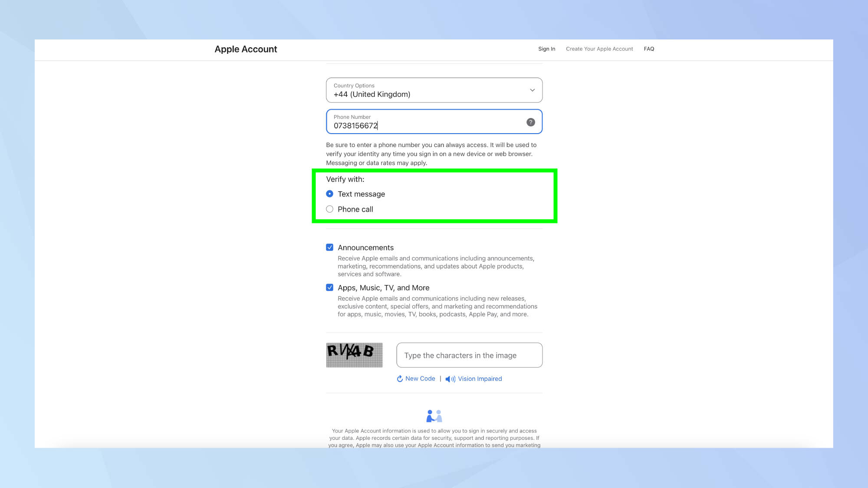Click the characters input field for captcha
The height and width of the screenshot is (488, 868).
point(469,355)
